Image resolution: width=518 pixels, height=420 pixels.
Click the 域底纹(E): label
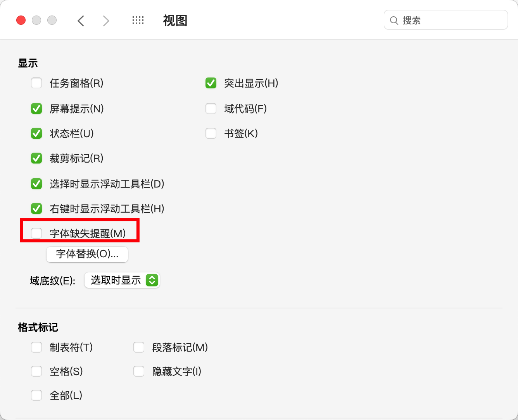53,281
